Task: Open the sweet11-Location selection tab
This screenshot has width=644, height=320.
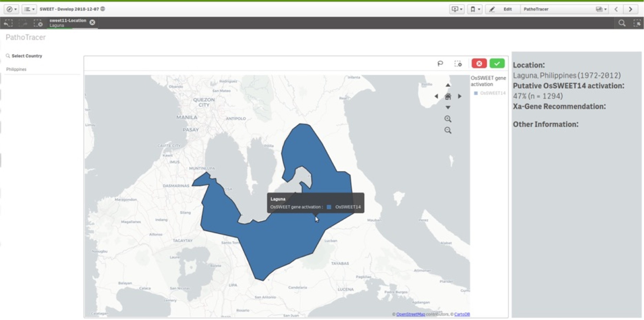Action: [68, 23]
